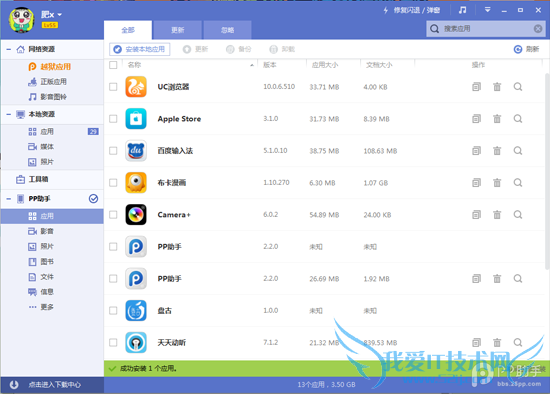Screen dimensions: 550x394
Task: Check the Apple Store row checkbox
Action: pyautogui.click(x=113, y=119)
